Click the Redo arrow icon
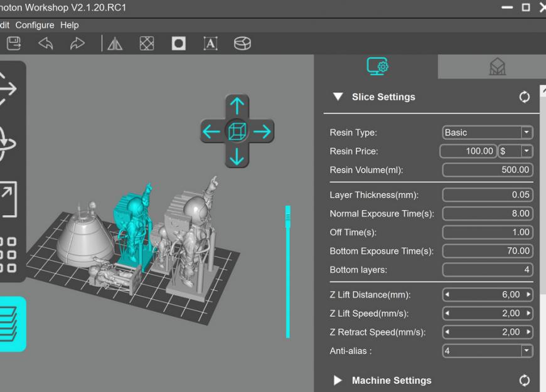Viewport: 546px width, 392px height. coord(77,43)
